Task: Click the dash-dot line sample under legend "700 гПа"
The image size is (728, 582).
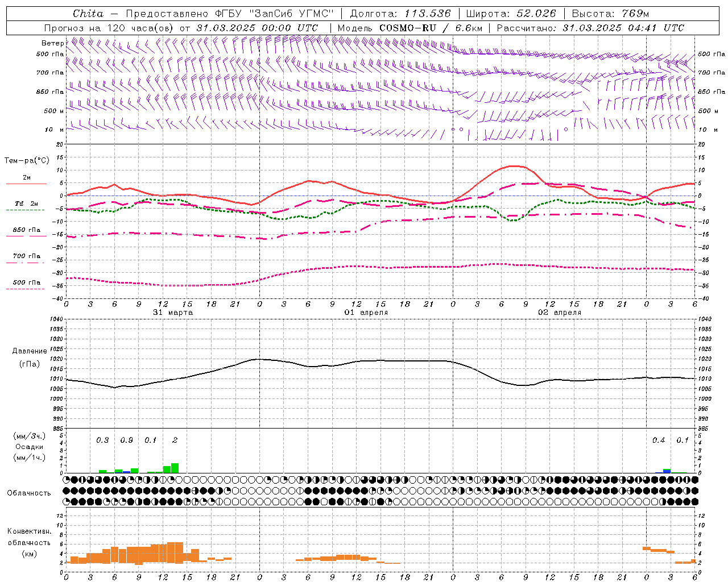Action: [26, 263]
